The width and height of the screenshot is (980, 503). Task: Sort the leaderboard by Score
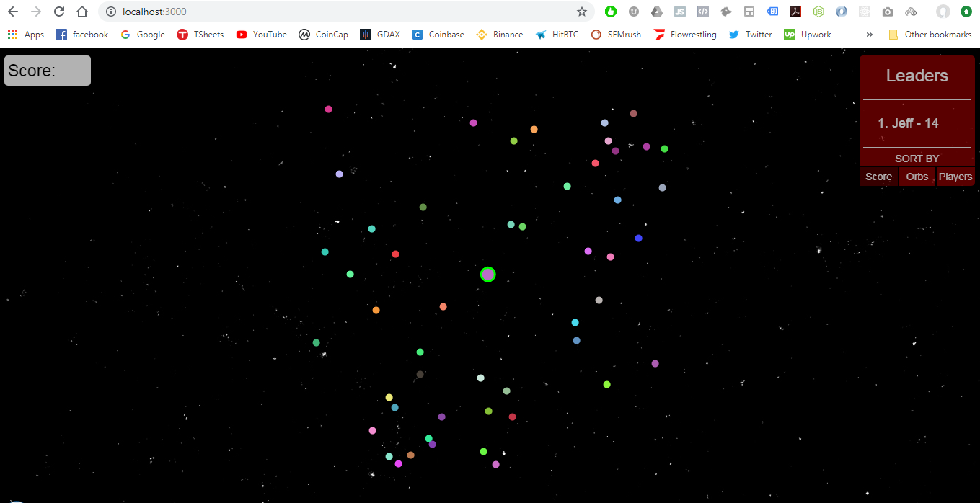[x=878, y=176]
